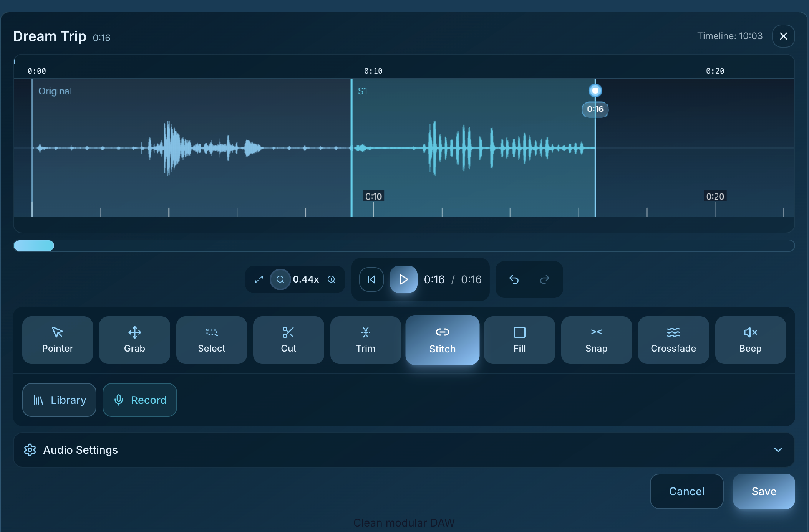This screenshot has height=532, width=809.
Task: Activate the Cut tool
Action: tap(288, 340)
